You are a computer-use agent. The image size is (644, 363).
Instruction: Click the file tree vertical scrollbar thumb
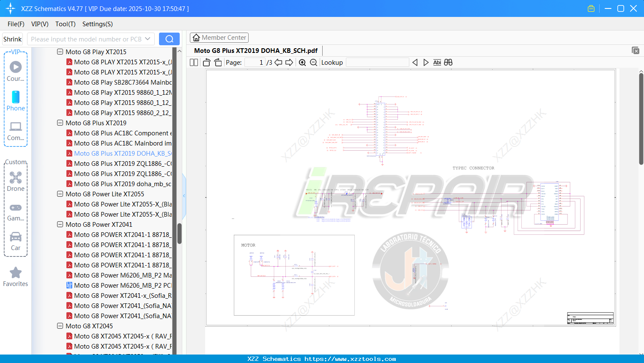pyautogui.click(x=179, y=234)
